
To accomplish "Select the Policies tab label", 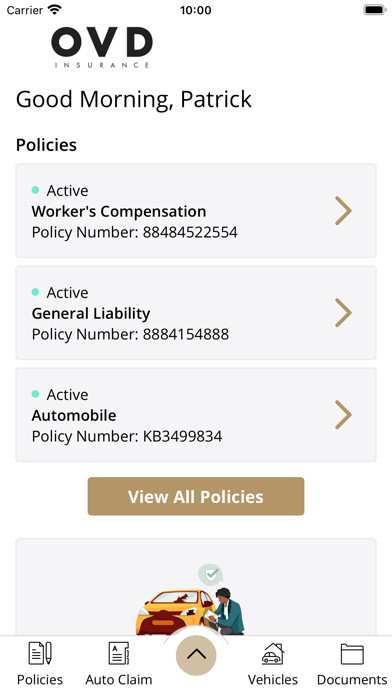I will click(x=40, y=680).
